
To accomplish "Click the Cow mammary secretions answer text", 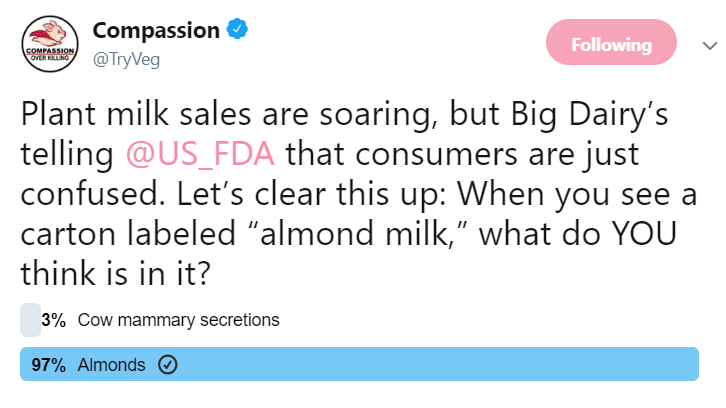I will point(179,320).
